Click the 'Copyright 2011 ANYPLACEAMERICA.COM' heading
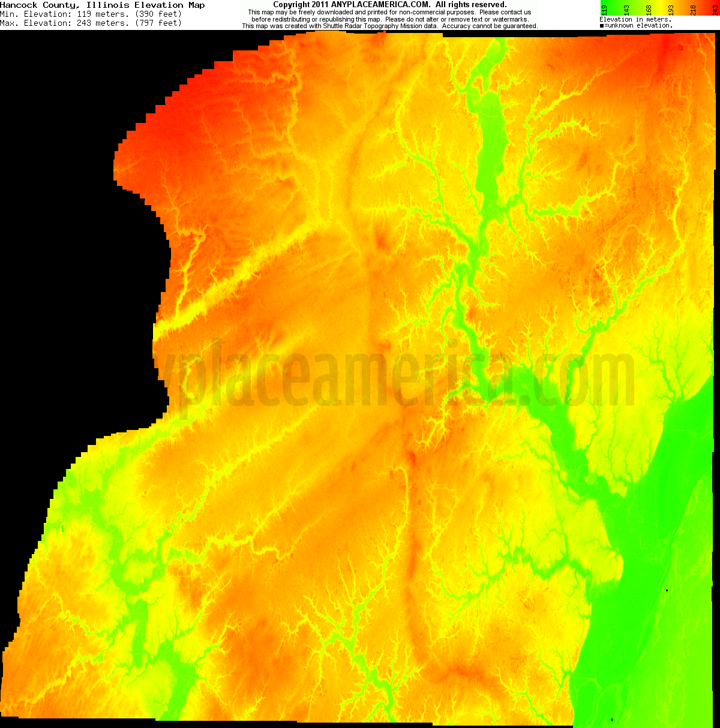This screenshot has width=720, height=728. pyautogui.click(x=390, y=5)
